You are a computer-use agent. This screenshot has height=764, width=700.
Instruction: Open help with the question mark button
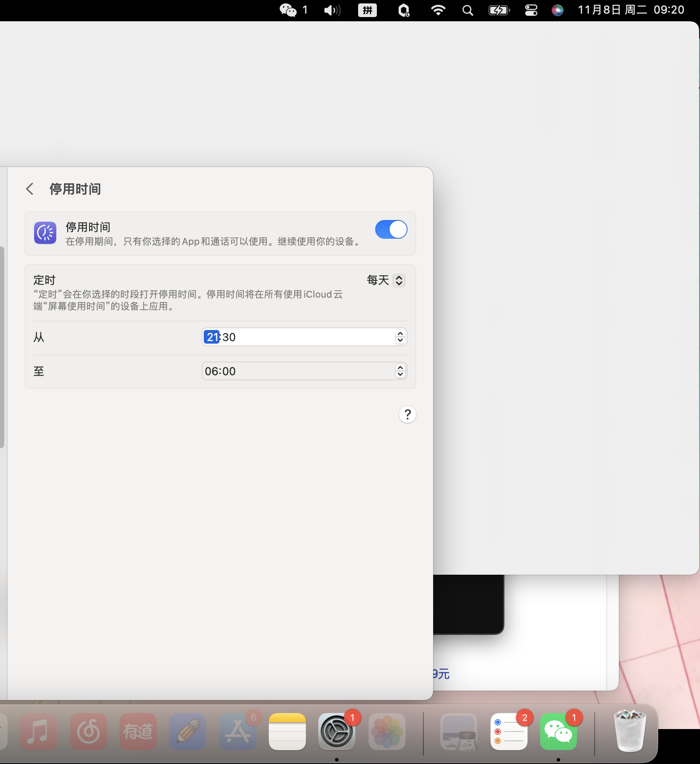(407, 414)
